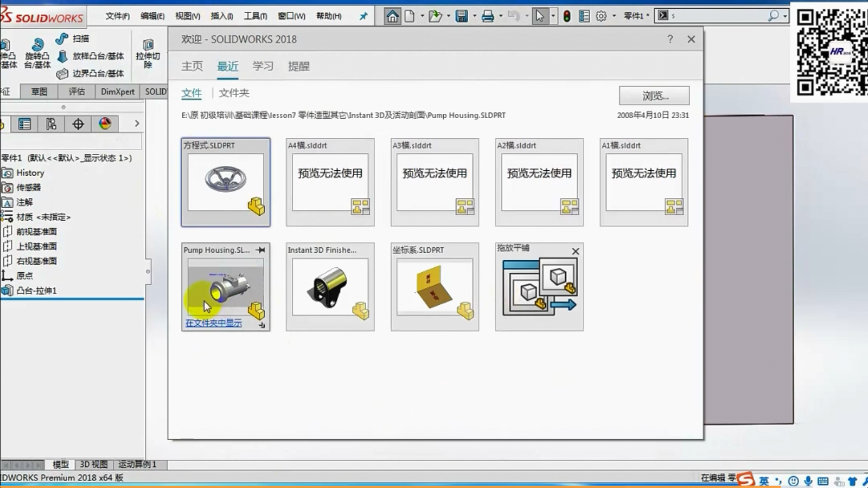Select the Swept Boss/Base (扫描) tool

click(x=73, y=38)
